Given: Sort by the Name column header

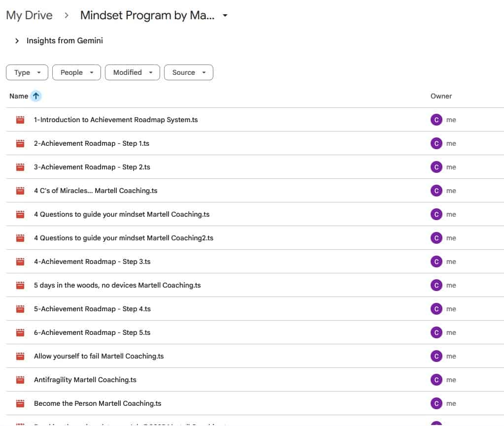Looking at the screenshot, I should click(x=19, y=96).
